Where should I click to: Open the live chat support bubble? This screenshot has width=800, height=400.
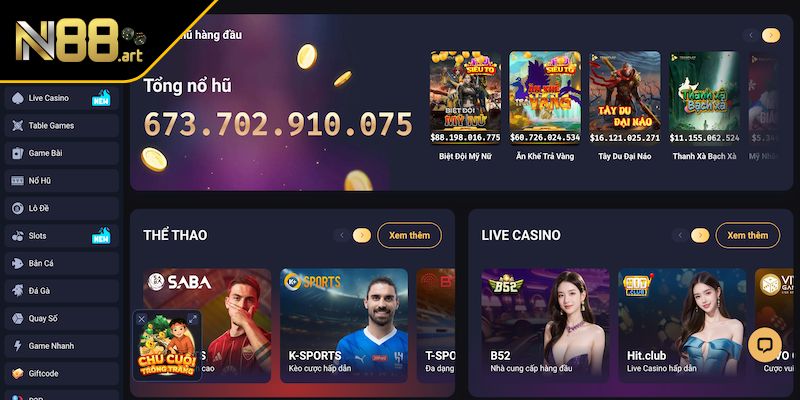pyautogui.click(x=764, y=345)
